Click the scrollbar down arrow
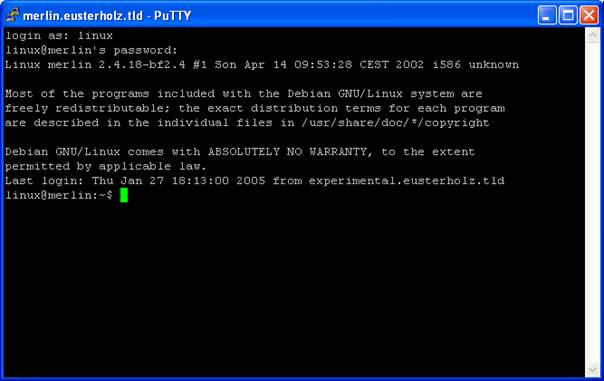 tap(592, 370)
